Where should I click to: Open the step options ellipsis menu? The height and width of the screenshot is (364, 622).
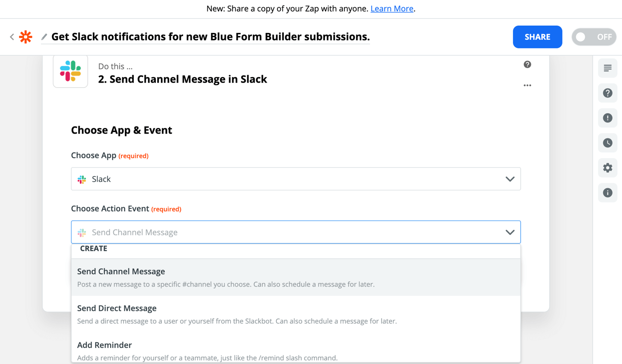(527, 85)
